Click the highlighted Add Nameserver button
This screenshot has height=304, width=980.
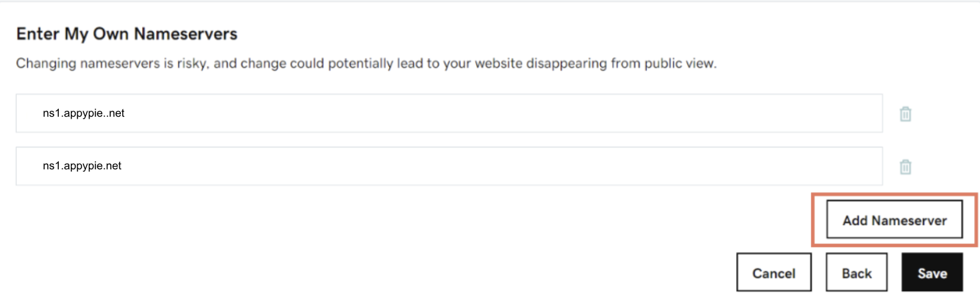(x=895, y=220)
